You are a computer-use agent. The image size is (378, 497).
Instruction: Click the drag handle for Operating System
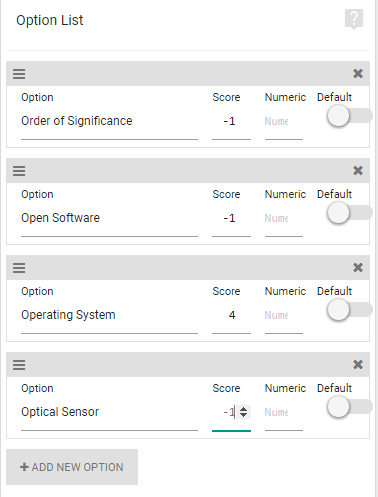(19, 268)
